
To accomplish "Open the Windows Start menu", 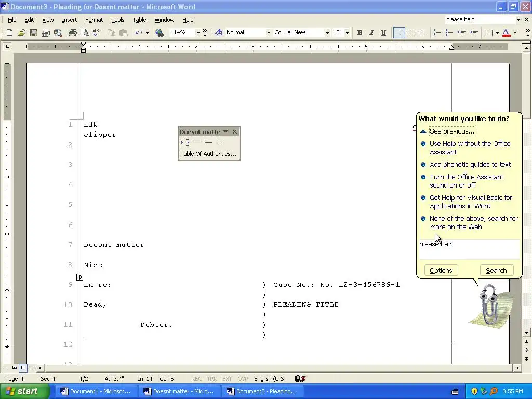I will (x=25, y=391).
